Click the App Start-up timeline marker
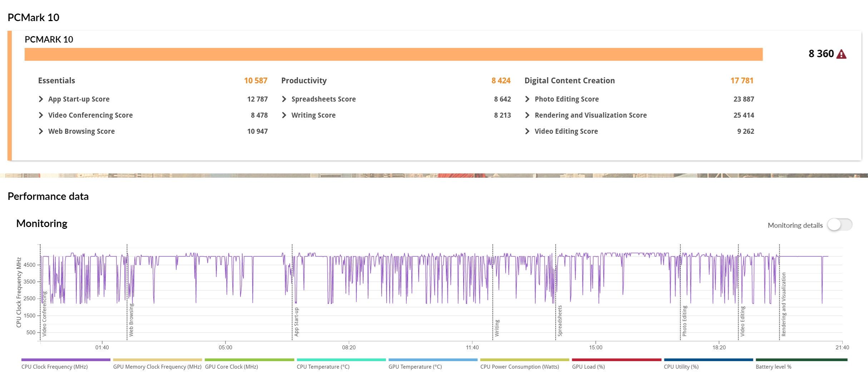 click(296, 322)
